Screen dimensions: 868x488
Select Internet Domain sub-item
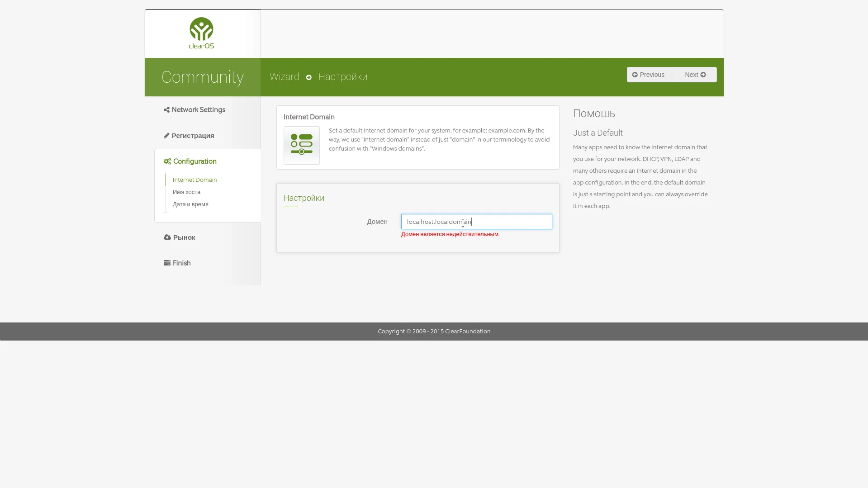tap(195, 180)
